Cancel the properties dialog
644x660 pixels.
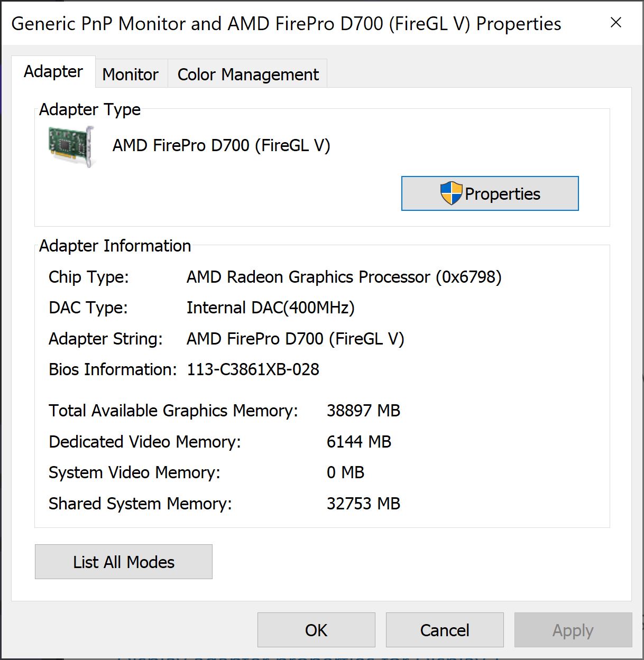click(x=445, y=630)
